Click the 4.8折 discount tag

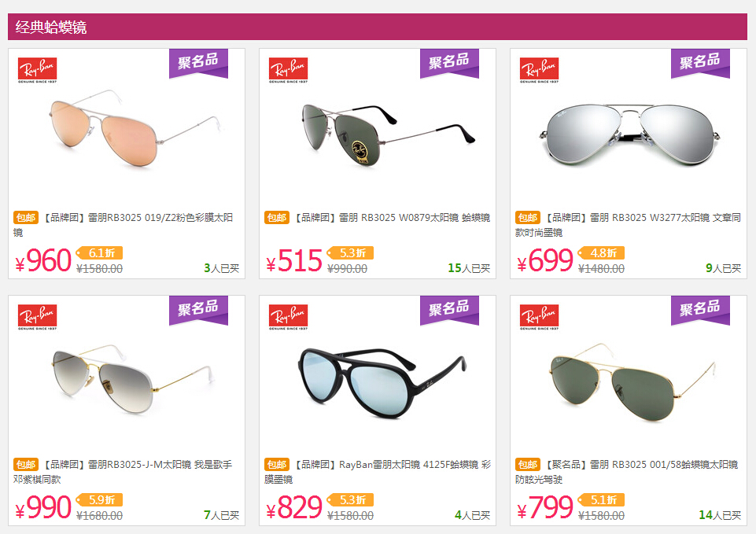coord(602,253)
